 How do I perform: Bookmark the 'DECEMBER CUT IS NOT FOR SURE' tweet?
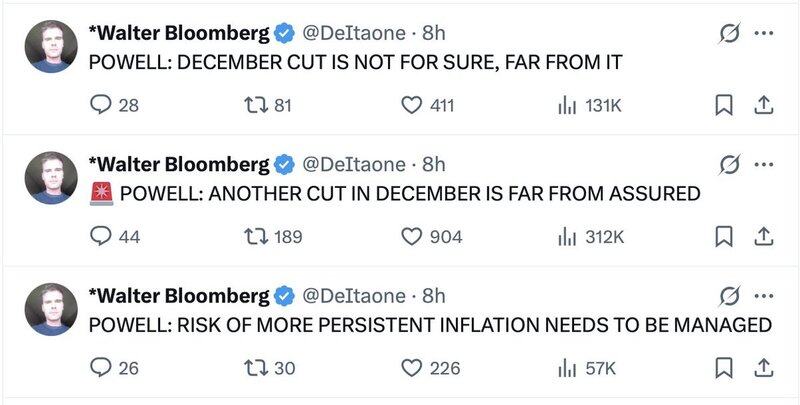726,105
